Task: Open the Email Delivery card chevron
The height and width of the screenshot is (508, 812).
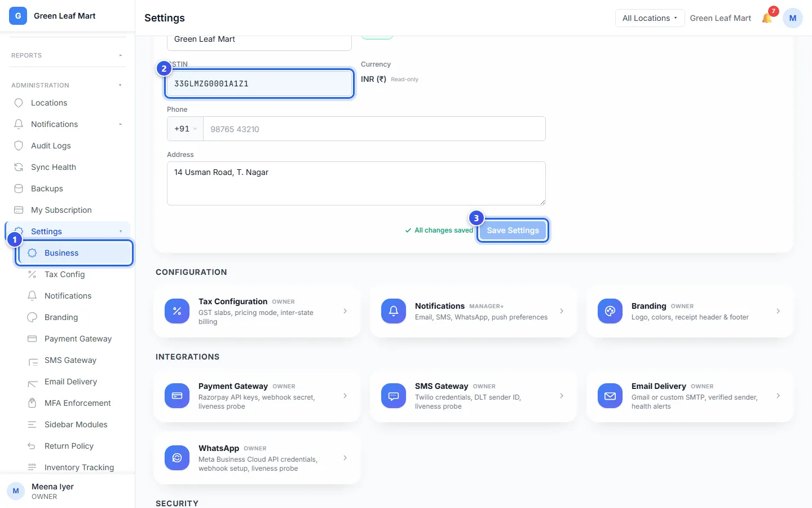Action: 778,396
